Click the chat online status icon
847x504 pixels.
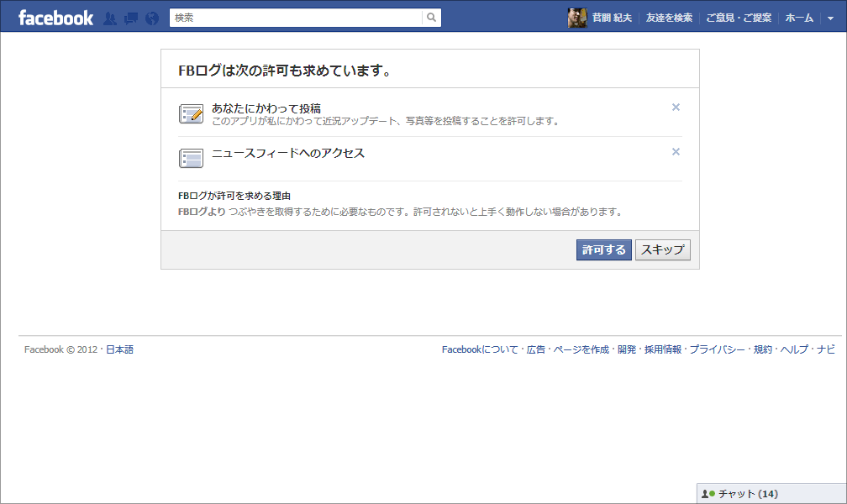[708, 494]
